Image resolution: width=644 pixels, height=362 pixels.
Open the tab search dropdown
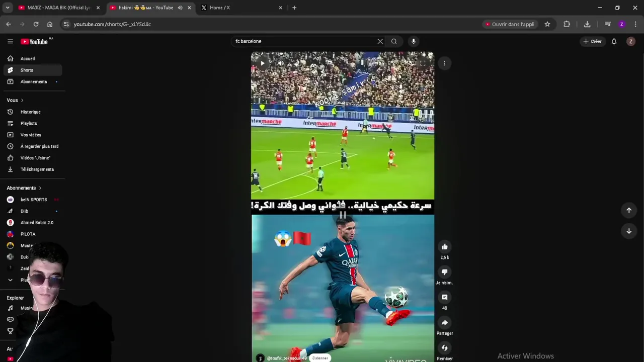tap(8, 8)
